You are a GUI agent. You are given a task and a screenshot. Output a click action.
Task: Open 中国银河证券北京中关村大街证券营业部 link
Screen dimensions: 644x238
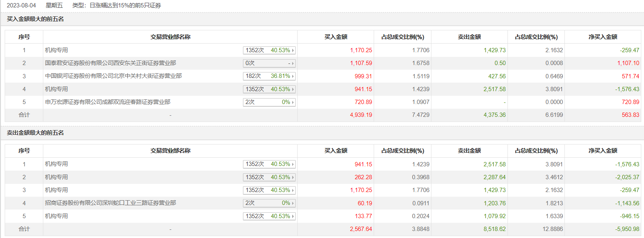point(113,76)
